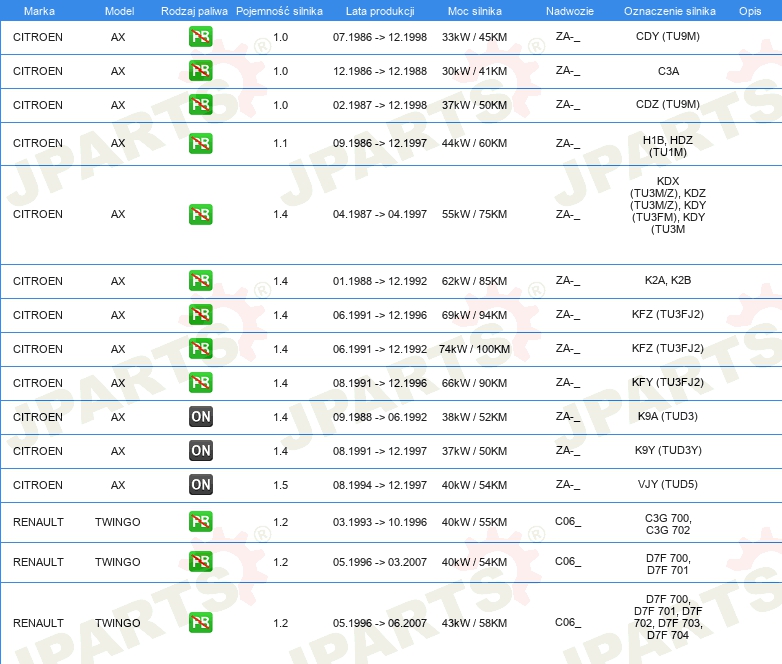Click production dates 05.1996 -> 03.2007
Viewport: 782px width, 664px height.
pos(380,562)
